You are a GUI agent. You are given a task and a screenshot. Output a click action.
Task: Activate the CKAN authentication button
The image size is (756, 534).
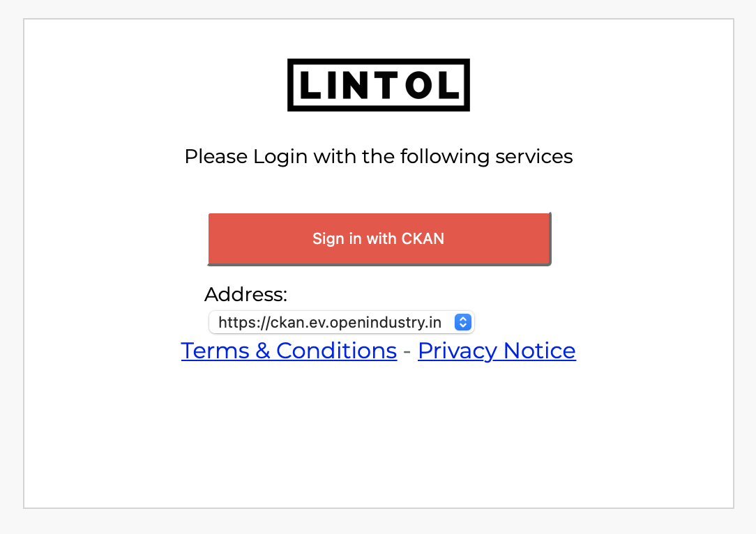pyautogui.click(x=378, y=238)
